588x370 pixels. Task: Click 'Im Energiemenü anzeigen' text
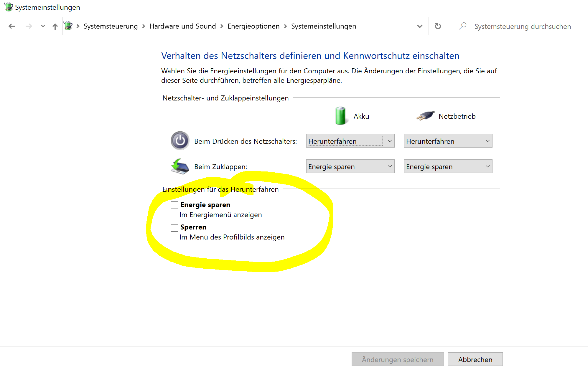[220, 215]
